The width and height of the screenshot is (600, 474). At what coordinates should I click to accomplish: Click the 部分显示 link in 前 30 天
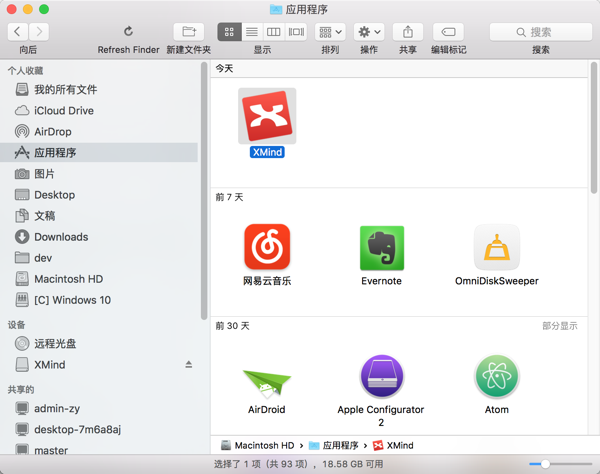tap(560, 326)
